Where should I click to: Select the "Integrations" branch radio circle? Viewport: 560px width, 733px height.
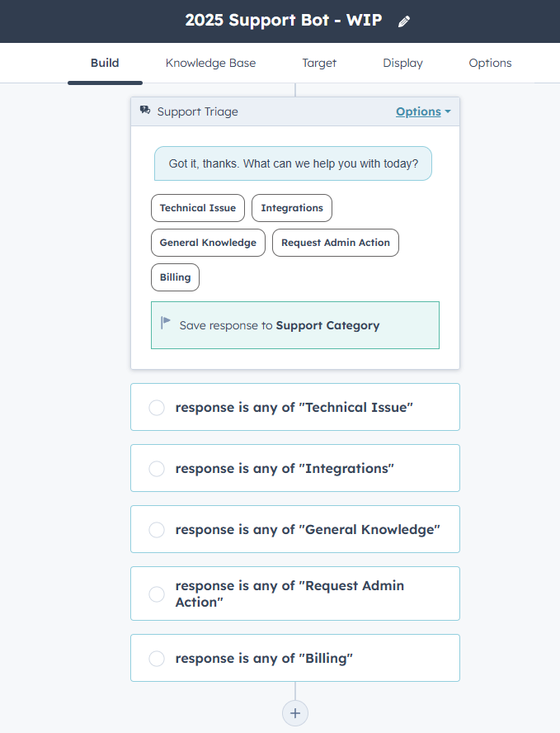(157, 469)
